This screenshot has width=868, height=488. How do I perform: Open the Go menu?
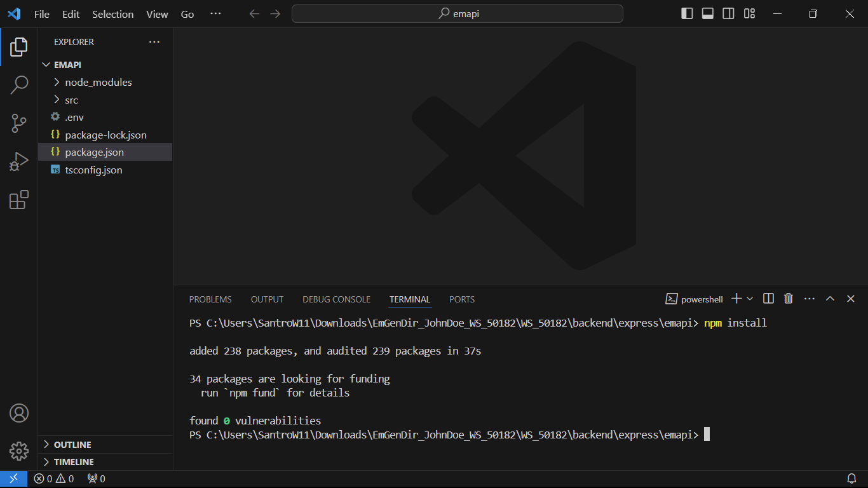pos(187,14)
